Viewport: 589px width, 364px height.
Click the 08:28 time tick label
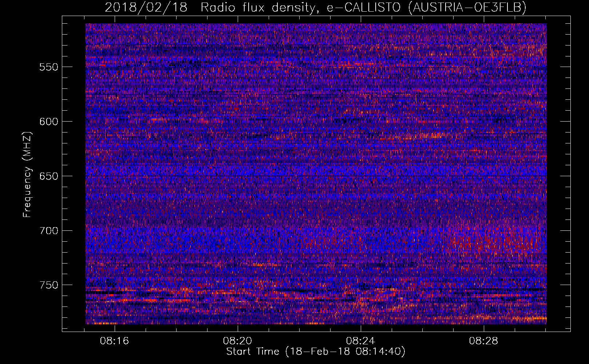click(x=483, y=341)
